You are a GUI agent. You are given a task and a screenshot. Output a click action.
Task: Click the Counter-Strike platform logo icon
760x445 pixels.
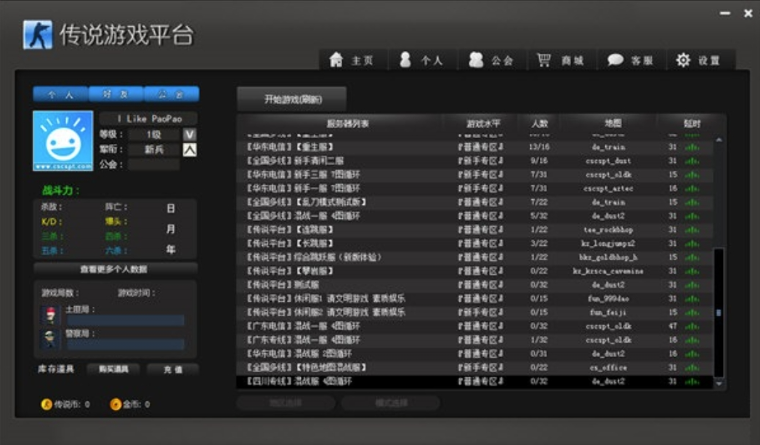tap(37, 35)
